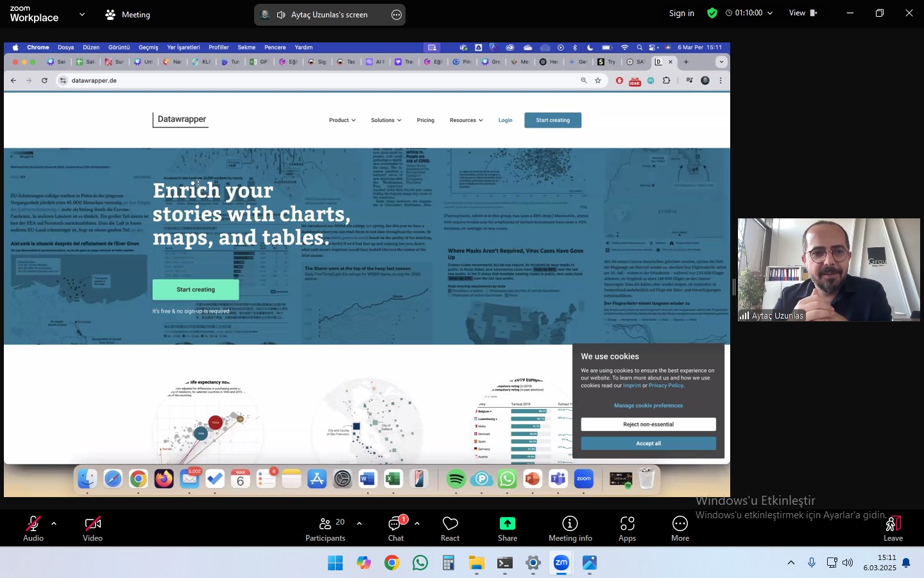
Task: Open File Explorer in Windows taskbar
Action: coord(476,563)
